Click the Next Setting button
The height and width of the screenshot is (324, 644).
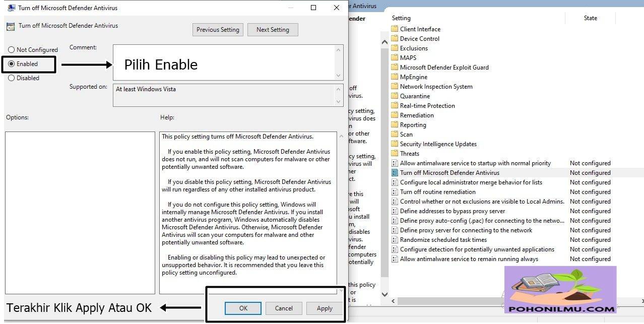click(x=273, y=30)
